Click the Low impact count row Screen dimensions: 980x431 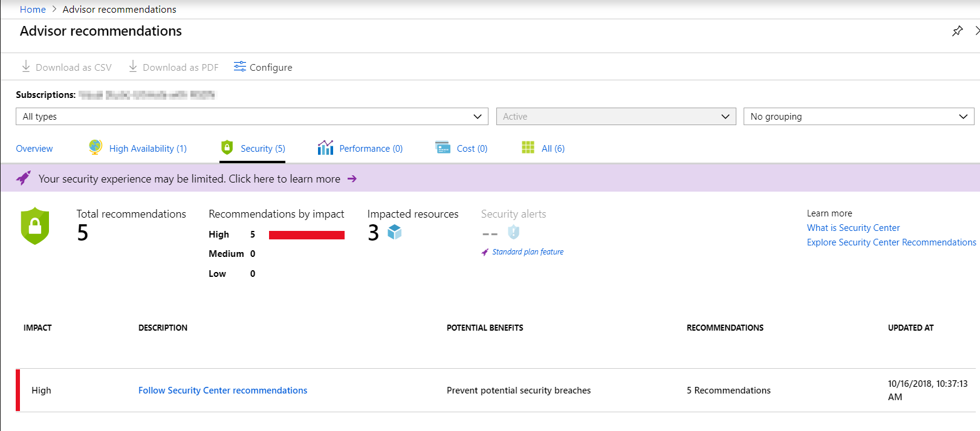coord(232,274)
